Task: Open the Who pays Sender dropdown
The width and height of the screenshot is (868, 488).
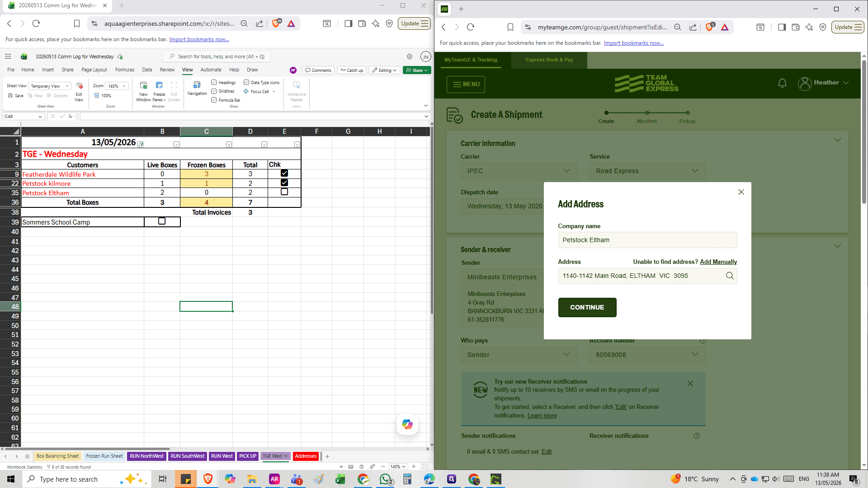Action: (519, 355)
